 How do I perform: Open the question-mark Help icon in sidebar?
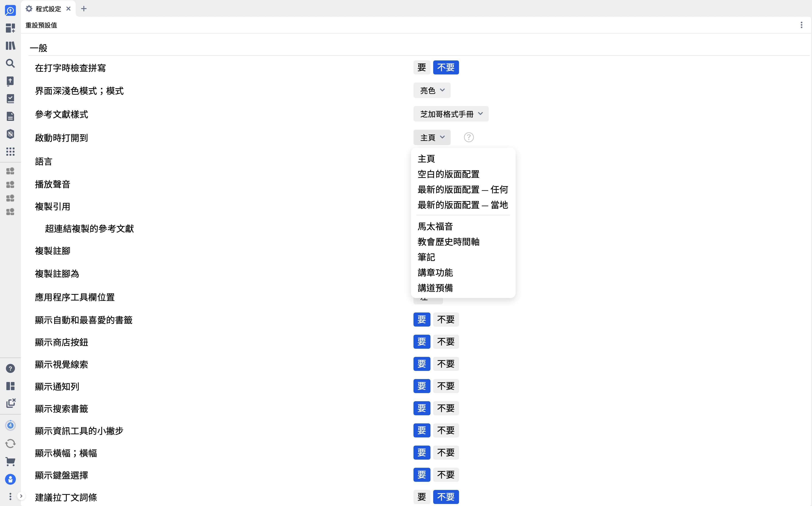click(10, 368)
